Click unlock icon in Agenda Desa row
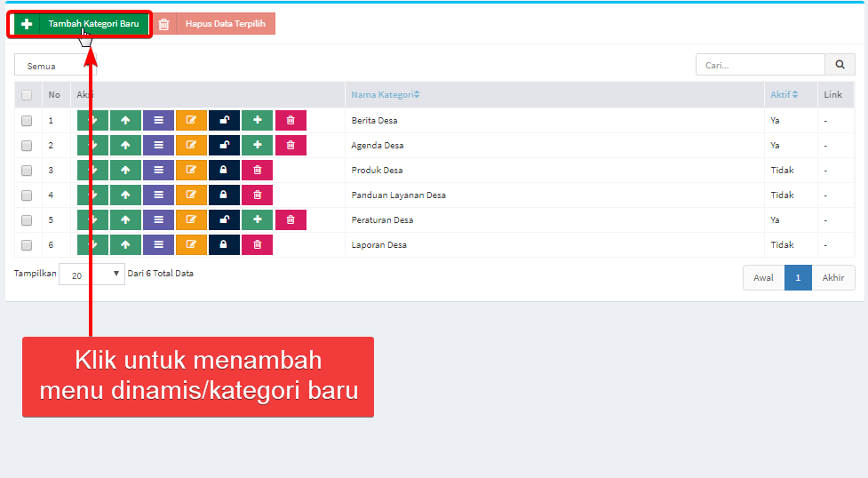Viewport: 868px width, 478px height. point(224,145)
